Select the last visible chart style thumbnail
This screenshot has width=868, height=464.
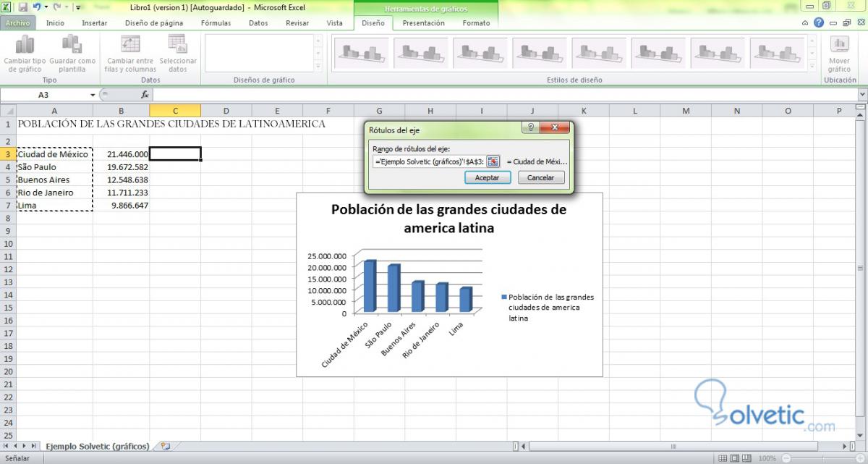click(x=776, y=52)
